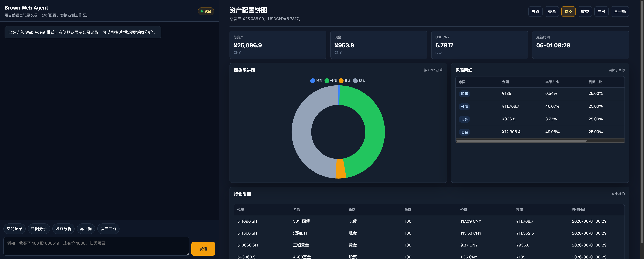
Task: Click the 518660.SH code cell
Action: coord(247,245)
